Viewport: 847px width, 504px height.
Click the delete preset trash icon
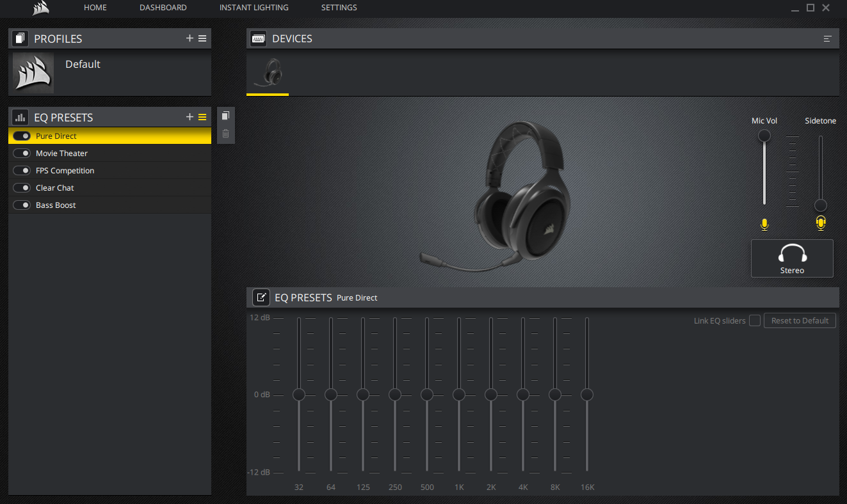[x=225, y=134]
